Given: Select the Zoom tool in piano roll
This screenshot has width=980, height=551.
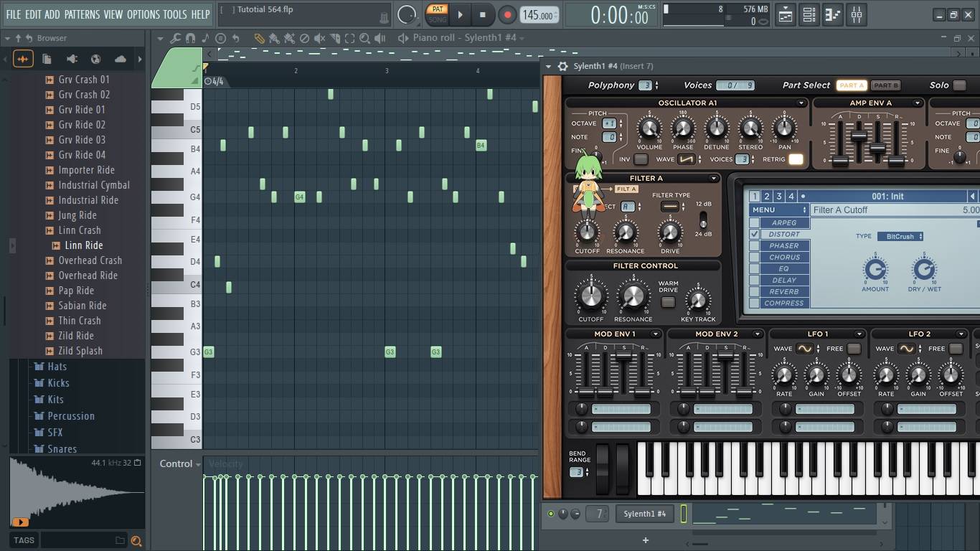Looking at the screenshot, I should [364, 38].
